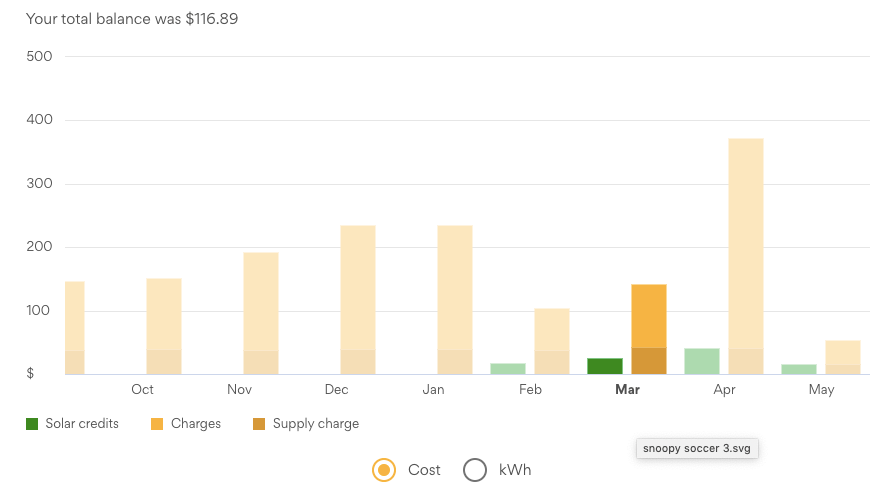Click the Supply charge legend swatch
This screenshot has width=887, height=490.
click(x=260, y=424)
